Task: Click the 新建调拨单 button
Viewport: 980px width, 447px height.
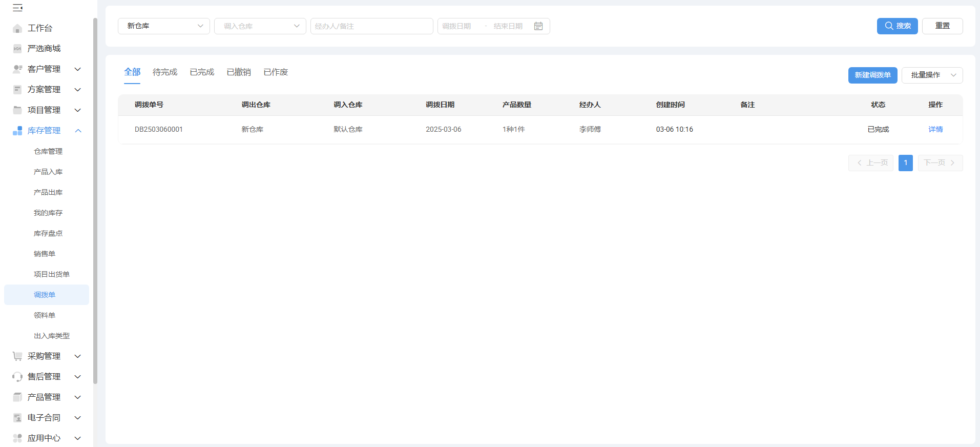Action: pos(873,75)
